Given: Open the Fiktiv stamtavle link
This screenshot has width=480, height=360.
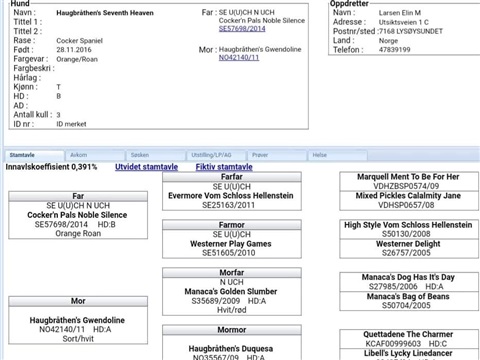Looking at the screenshot, I should (x=224, y=167).
